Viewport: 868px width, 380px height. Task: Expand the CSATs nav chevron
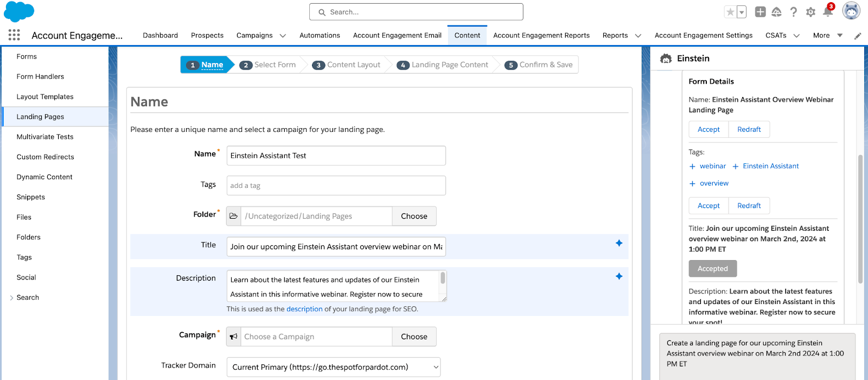click(x=796, y=36)
